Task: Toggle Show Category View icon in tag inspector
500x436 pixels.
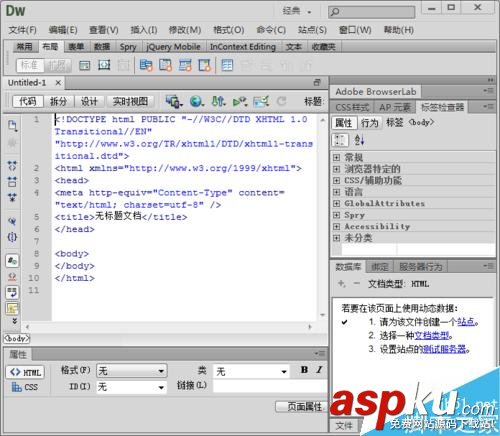Action: (340, 140)
